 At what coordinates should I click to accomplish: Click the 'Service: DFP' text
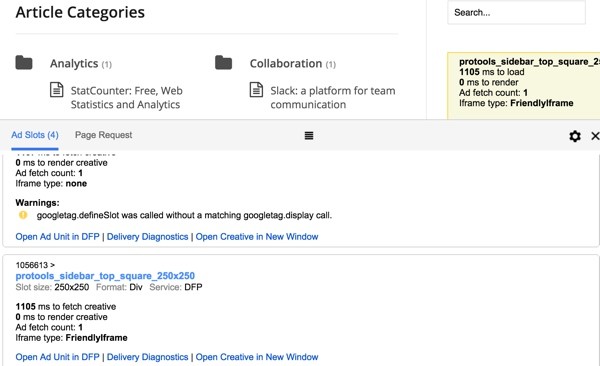pyautogui.click(x=176, y=287)
